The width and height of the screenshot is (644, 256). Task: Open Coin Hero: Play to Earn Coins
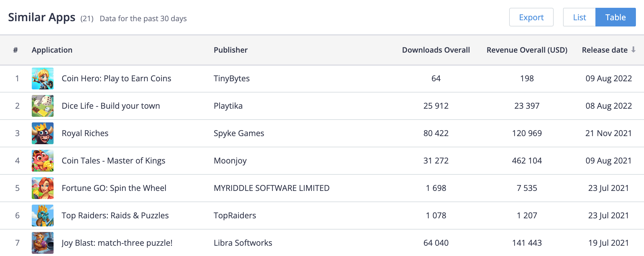pos(116,78)
